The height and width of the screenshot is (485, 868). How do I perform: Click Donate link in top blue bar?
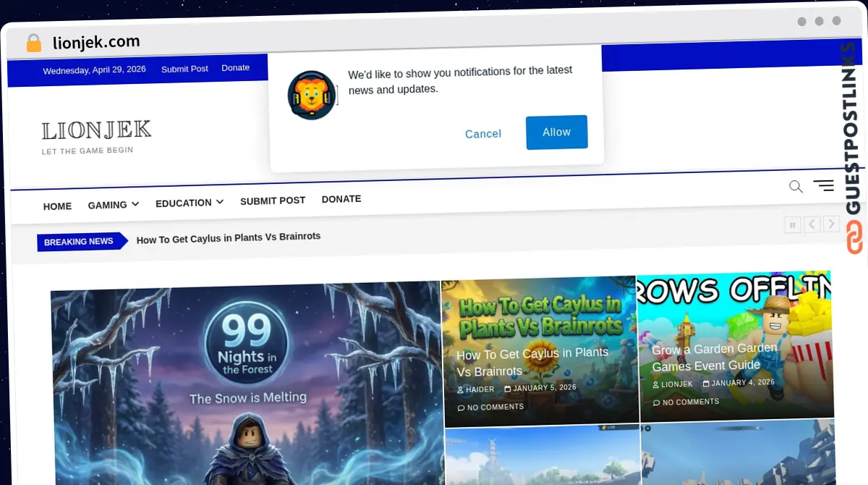[x=235, y=67]
